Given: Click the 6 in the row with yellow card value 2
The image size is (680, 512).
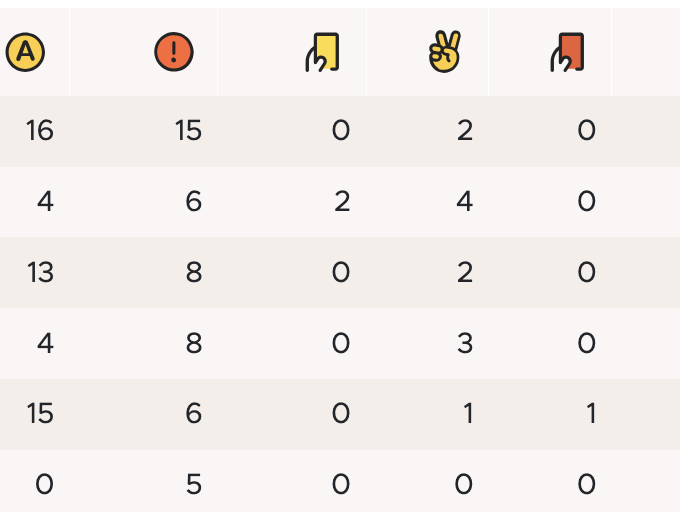Looking at the screenshot, I should pos(194,202).
